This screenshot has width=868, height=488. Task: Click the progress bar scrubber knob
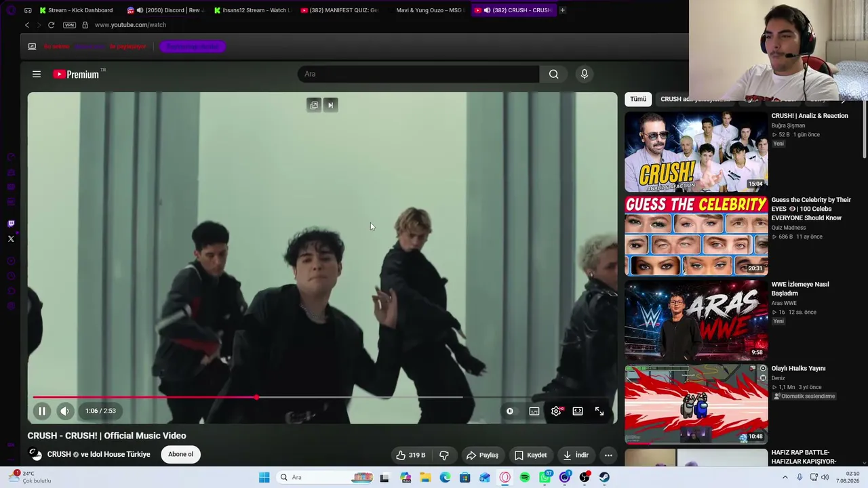point(256,397)
